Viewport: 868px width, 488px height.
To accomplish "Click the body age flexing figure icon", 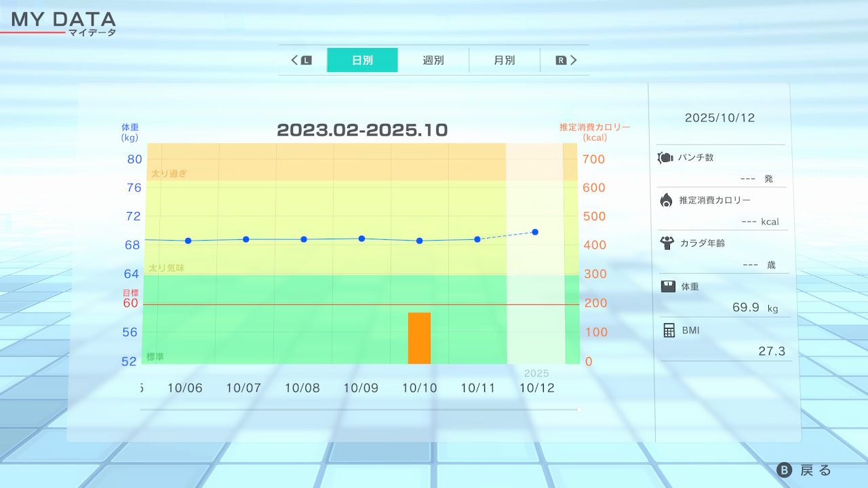I will 667,243.
